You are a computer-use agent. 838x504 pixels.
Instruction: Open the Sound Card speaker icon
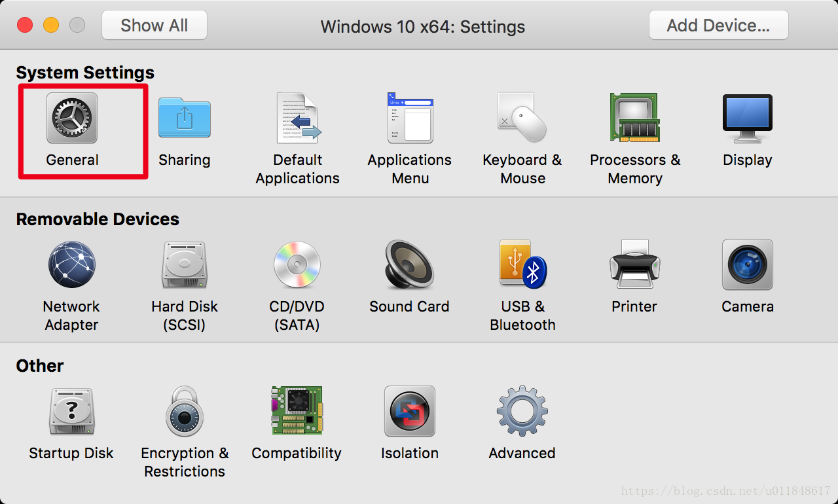(x=410, y=264)
